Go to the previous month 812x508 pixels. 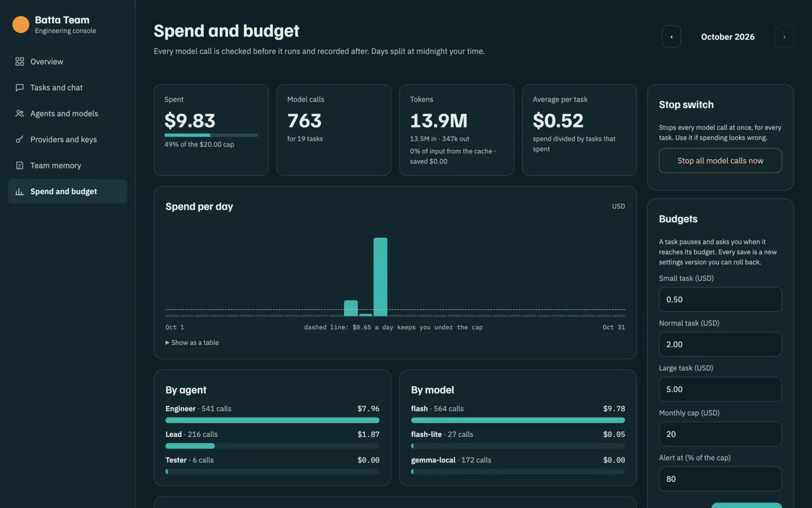click(x=671, y=37)
